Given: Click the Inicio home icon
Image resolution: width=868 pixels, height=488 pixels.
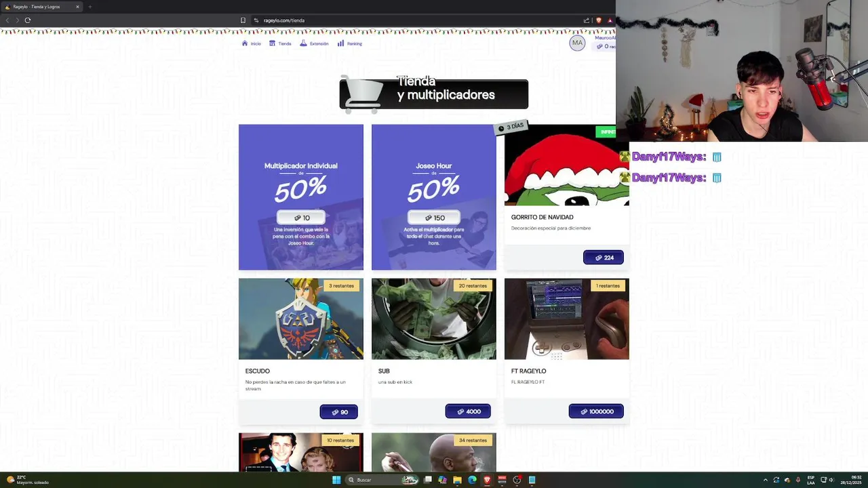Looking at the screenshot, I should [x=245, y=43].
